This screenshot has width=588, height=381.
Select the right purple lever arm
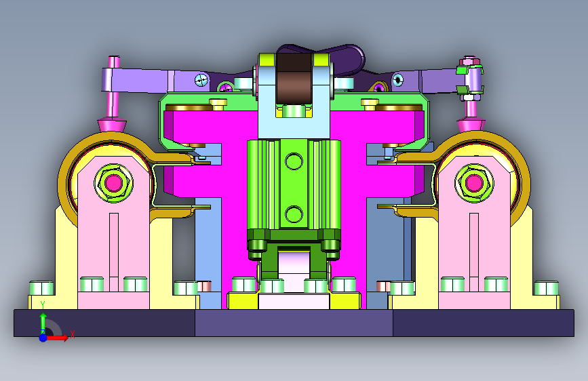[431, 81]
